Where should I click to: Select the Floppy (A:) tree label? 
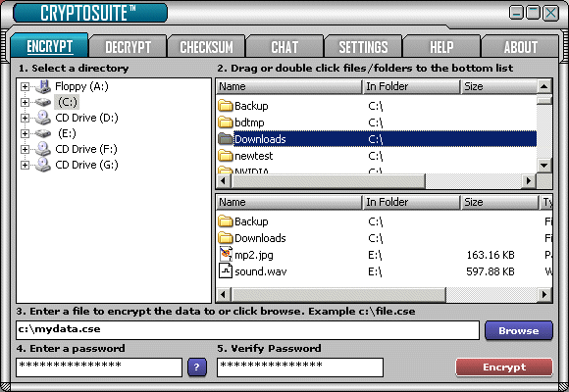click(81, 86)
